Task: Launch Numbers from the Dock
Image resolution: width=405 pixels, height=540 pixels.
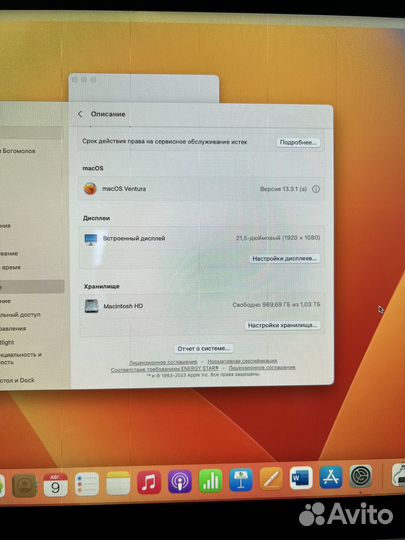Action: (210, 481)
